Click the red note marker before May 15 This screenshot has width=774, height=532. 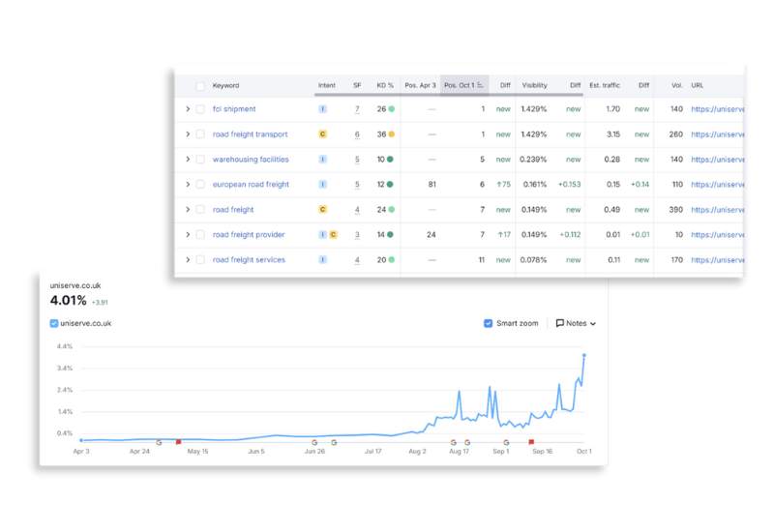179,442
